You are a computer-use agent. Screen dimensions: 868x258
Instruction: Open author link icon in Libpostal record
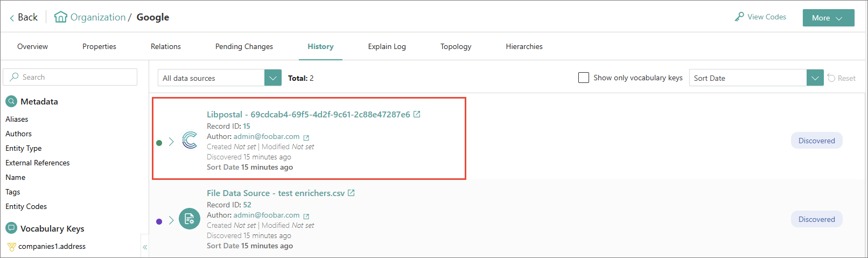(306, 137)
